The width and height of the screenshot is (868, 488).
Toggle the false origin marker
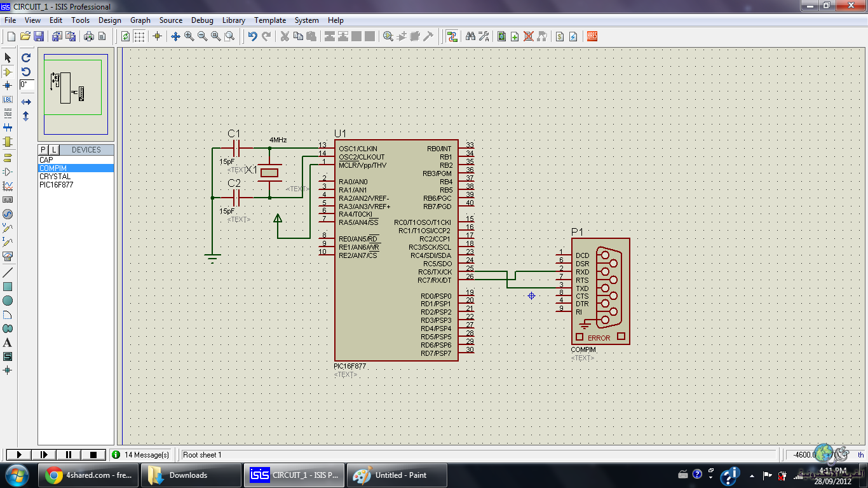[157, 36]
